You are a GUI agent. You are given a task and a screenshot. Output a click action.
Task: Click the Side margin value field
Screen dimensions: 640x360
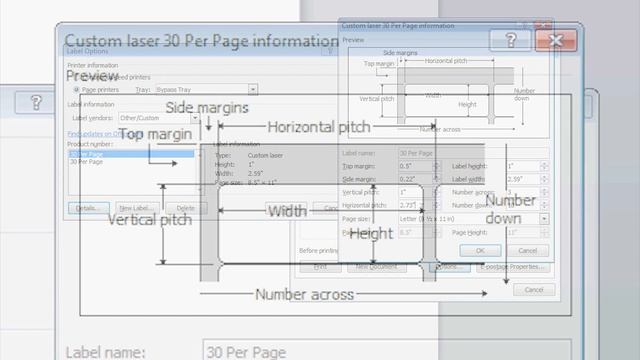(416, 179)
